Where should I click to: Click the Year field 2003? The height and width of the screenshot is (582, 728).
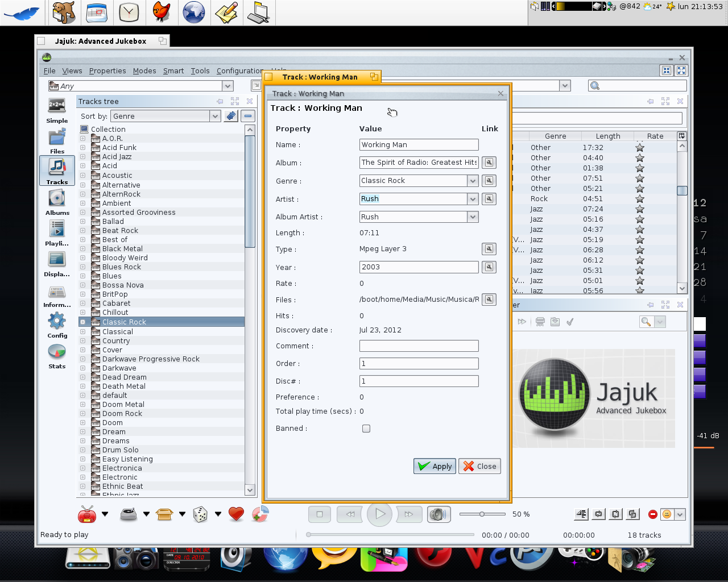point(419,267)
